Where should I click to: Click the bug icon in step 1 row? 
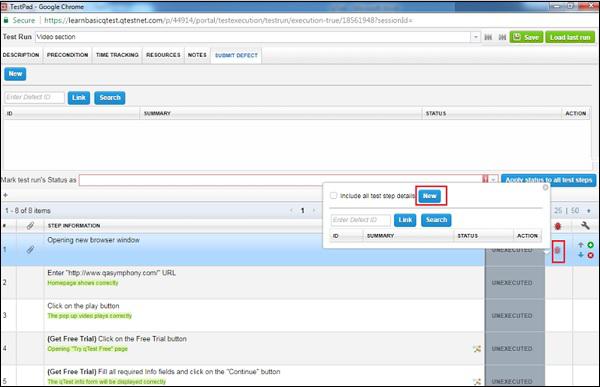(x=558, y=250)
